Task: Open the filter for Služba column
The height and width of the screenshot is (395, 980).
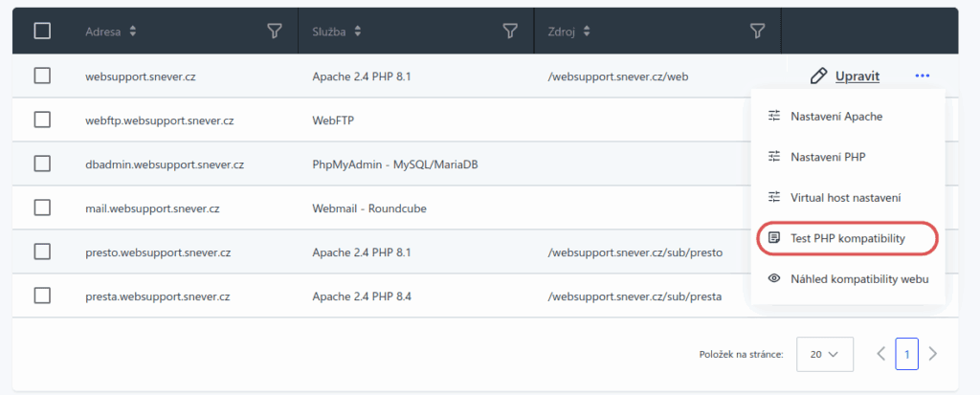Action: tap(510, 32)
